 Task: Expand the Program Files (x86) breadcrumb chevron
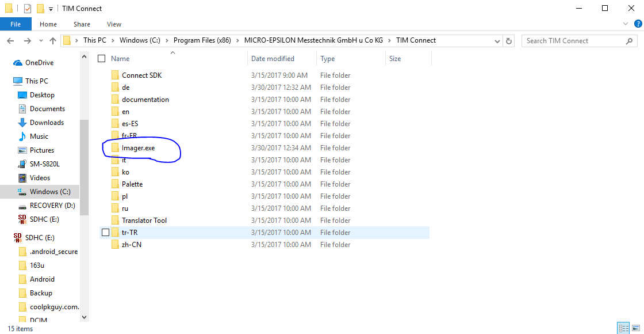238,41
